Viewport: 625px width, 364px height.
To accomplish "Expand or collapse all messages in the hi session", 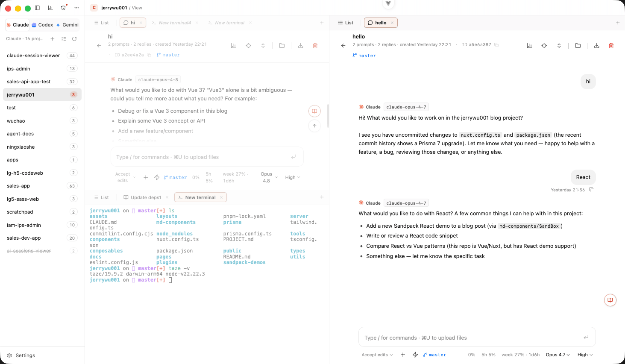I will click(263, 46).
